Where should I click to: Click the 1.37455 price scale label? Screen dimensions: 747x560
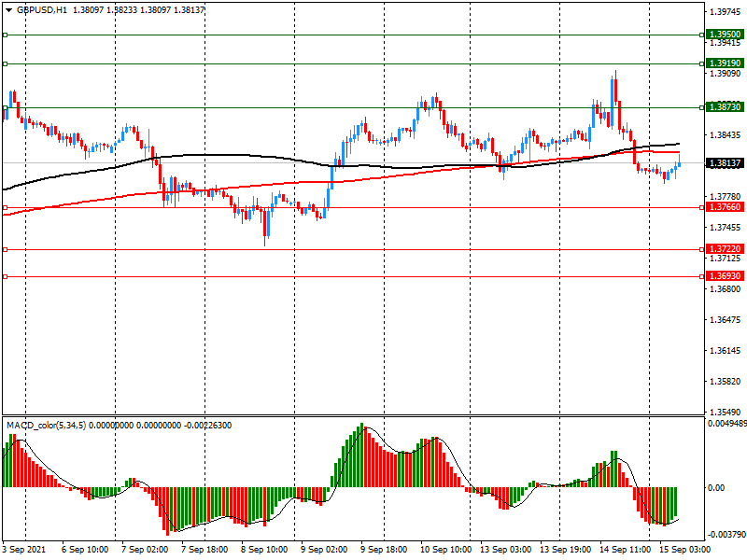coord(726,227)
